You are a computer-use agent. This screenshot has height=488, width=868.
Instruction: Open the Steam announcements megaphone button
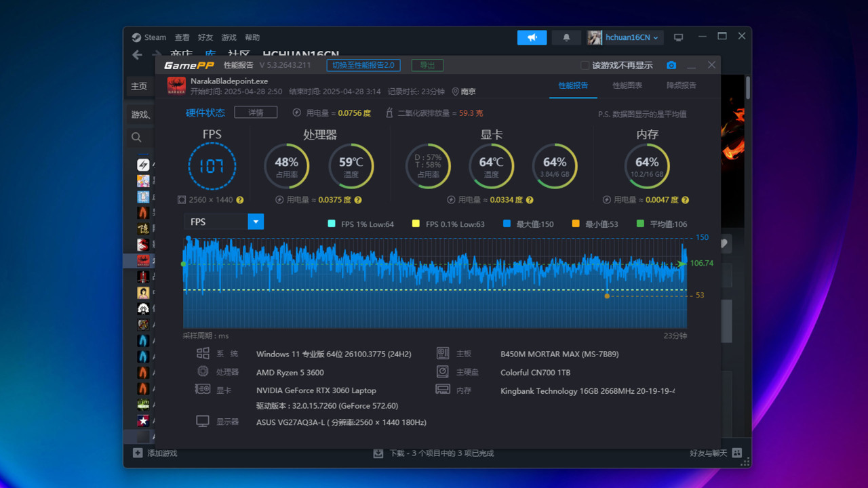coord(532,38)
